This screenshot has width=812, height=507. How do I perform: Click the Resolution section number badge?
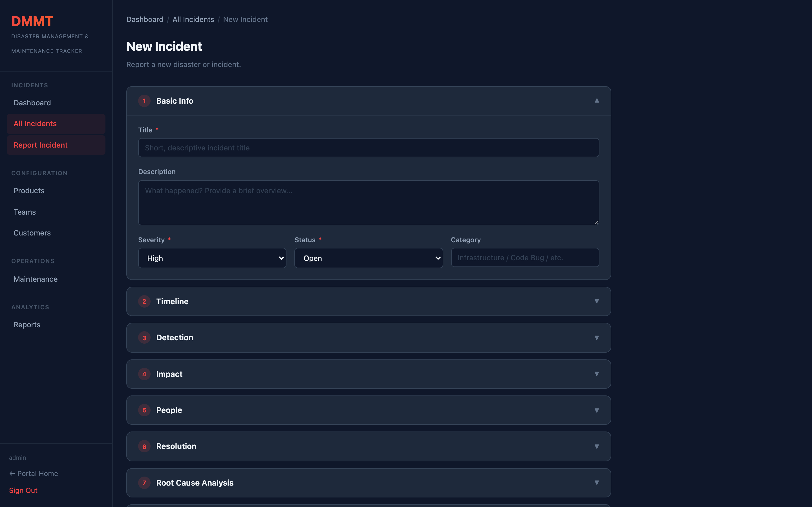pyautogui.click(x=144, y=446)
